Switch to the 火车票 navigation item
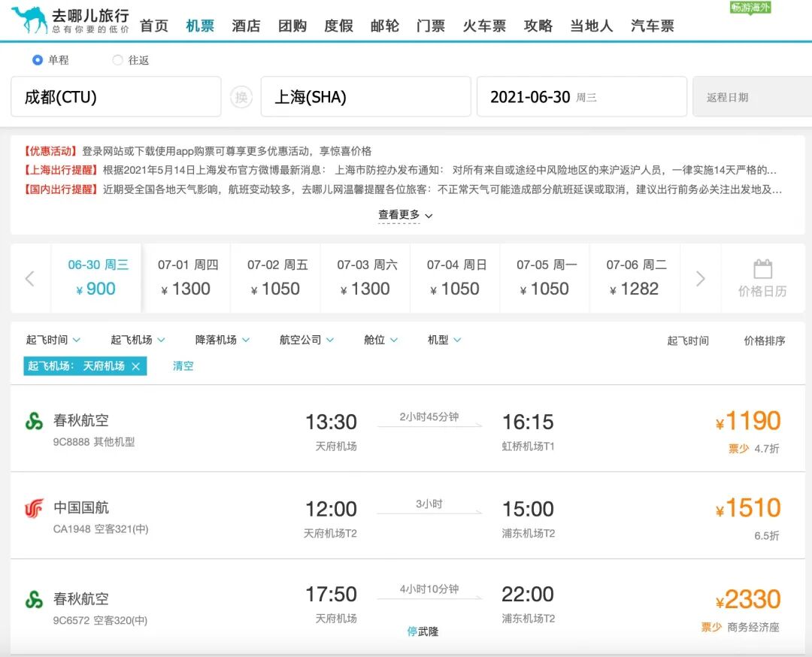The image size is (812, 657). (484, 25)
